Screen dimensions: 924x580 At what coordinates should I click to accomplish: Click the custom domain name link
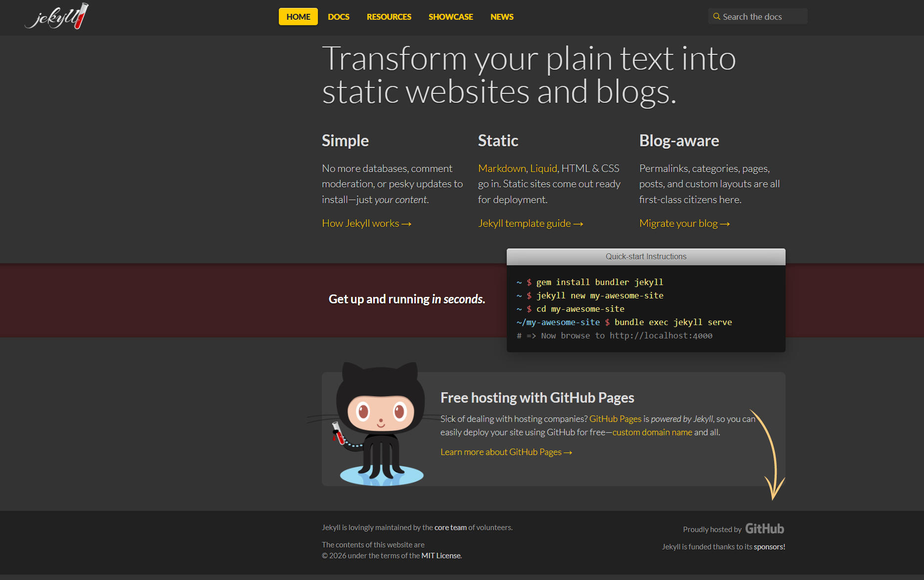click(652, 432)
